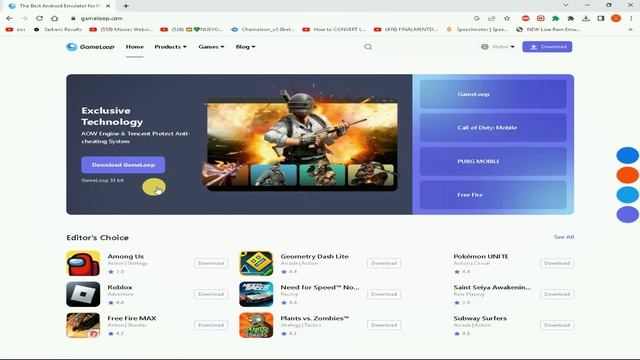Download Need for Speed No Limits

click(x=384, y=294)
